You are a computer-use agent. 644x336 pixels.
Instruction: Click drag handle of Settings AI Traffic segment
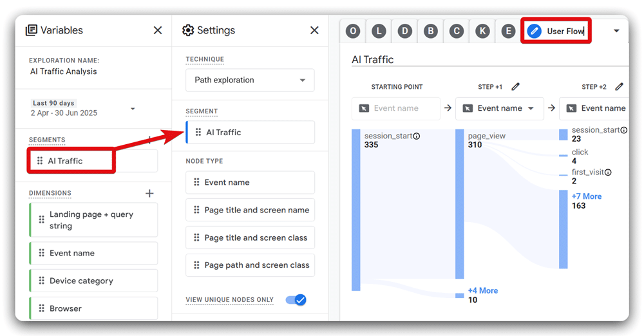click(198, 132)
